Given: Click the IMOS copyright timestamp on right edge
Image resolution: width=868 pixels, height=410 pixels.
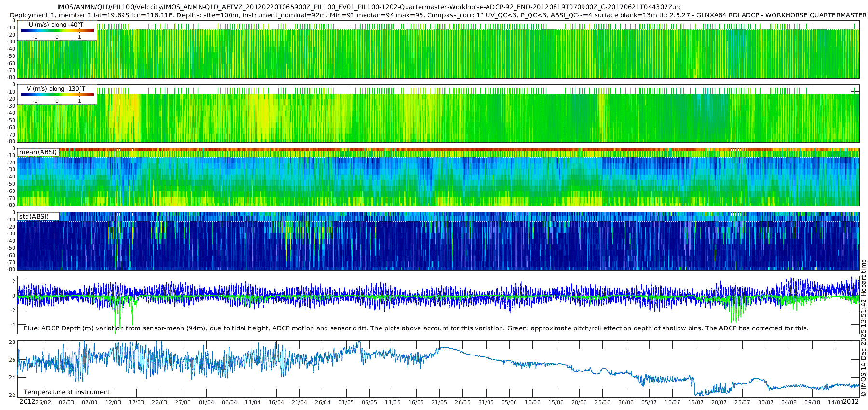Looking at the screenshot, I should click(863, 328).
